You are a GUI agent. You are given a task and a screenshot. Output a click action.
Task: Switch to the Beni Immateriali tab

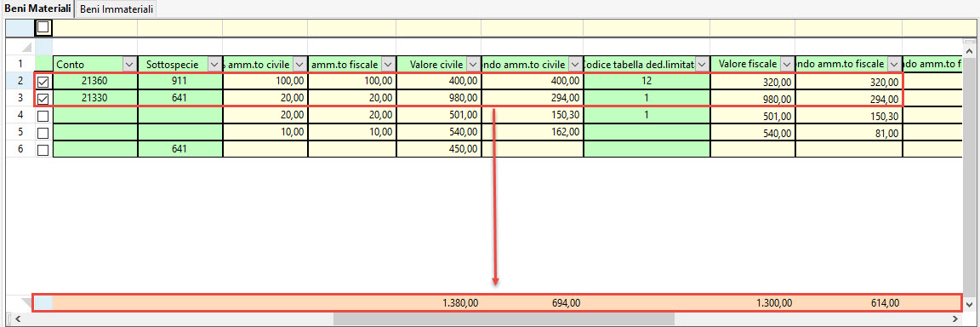click(x=117, y=9)
